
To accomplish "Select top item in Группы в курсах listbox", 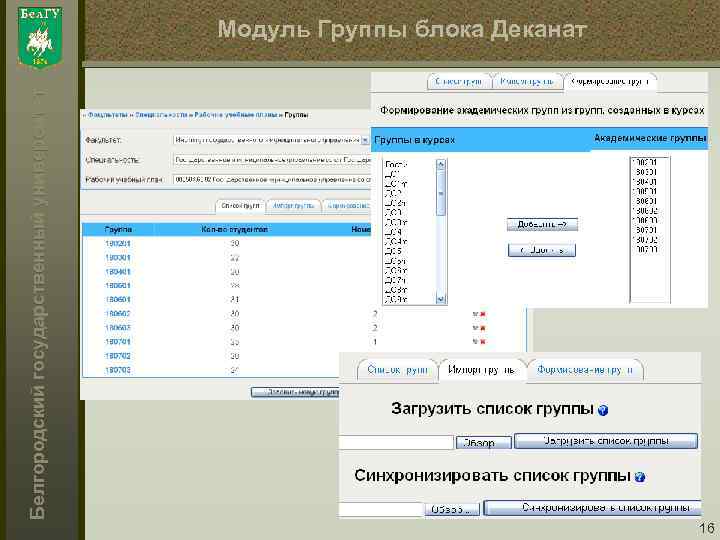I will click(x=396, y=164).
